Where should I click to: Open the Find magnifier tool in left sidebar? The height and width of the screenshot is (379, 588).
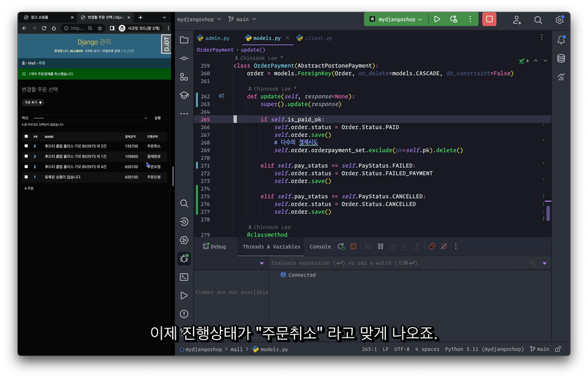(x=184, y=203)
